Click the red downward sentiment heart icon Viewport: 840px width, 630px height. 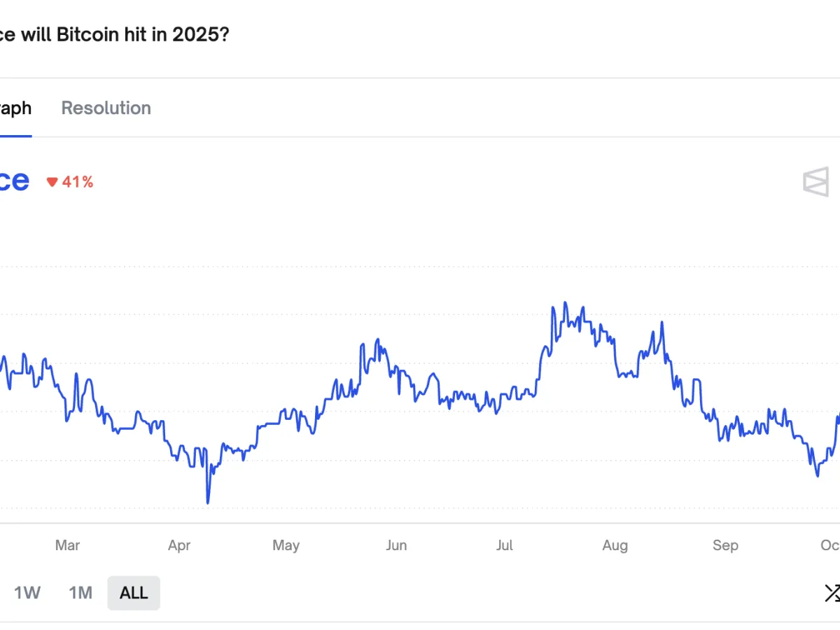(x=52, y=181)
